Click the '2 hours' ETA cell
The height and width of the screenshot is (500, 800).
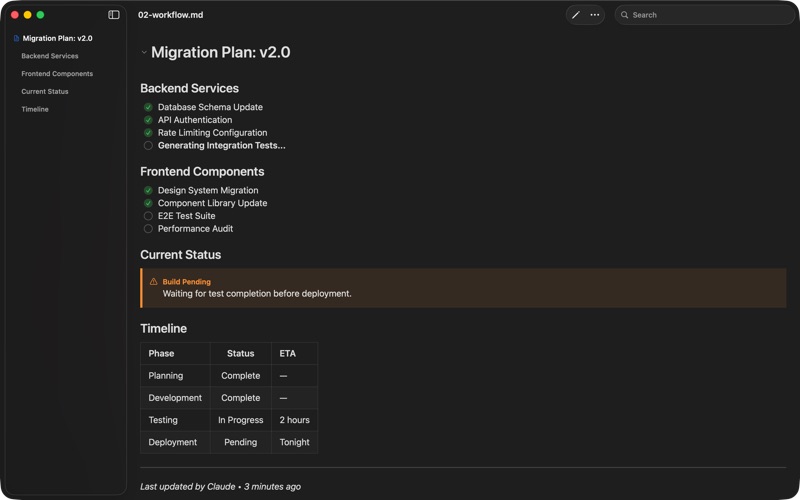294,420
